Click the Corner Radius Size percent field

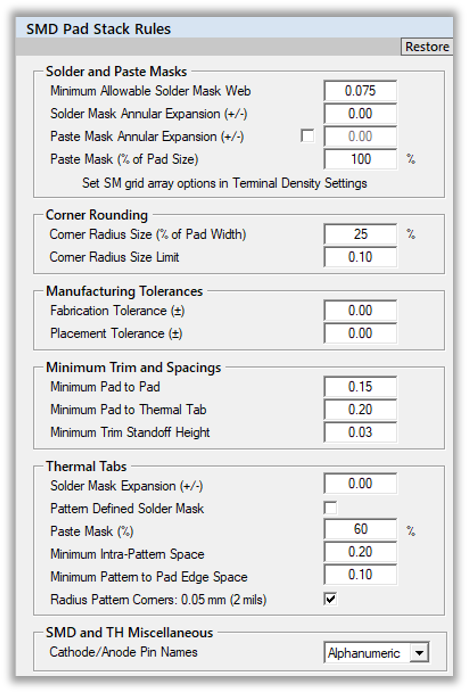point(360,234)
